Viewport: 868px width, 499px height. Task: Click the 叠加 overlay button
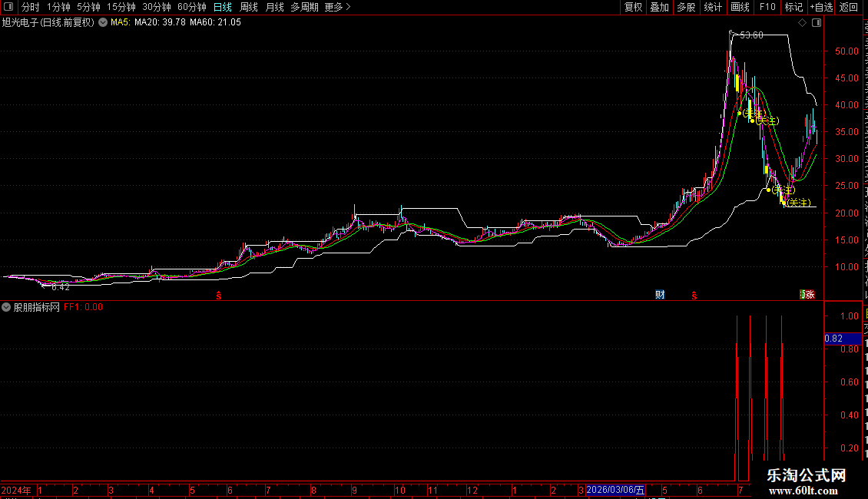tap(659, 7)
